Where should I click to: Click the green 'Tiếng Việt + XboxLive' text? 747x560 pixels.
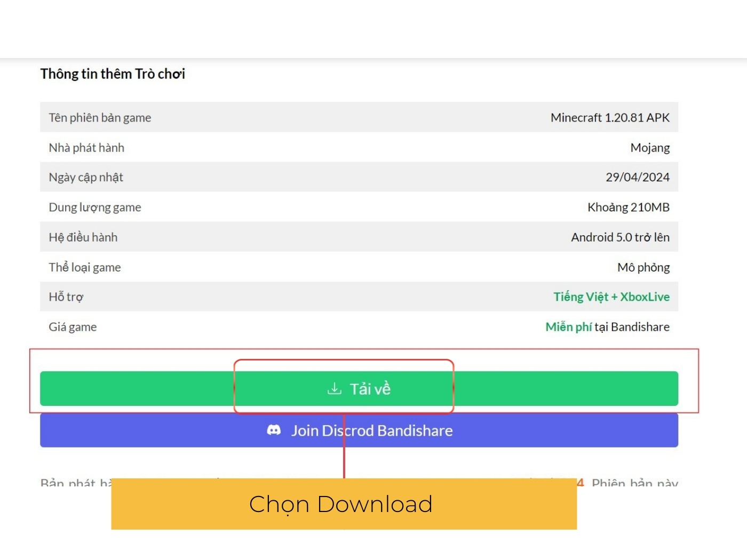(x=611, y=297)
